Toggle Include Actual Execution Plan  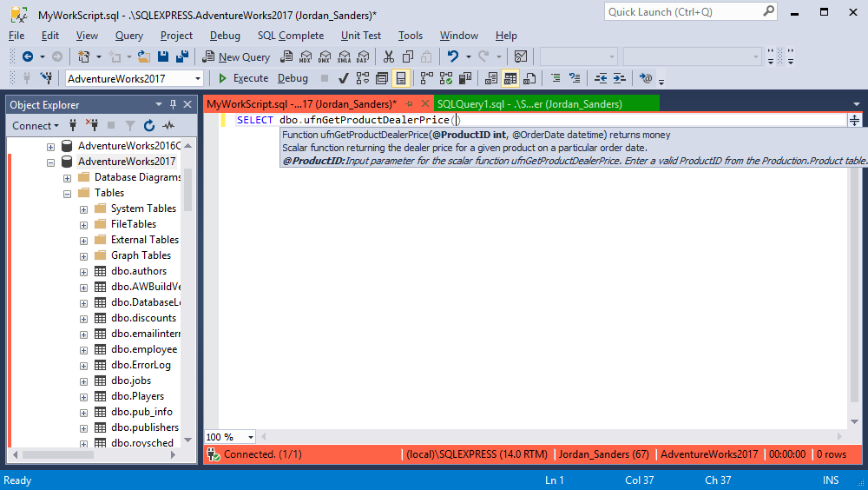[x=427, y=78]
